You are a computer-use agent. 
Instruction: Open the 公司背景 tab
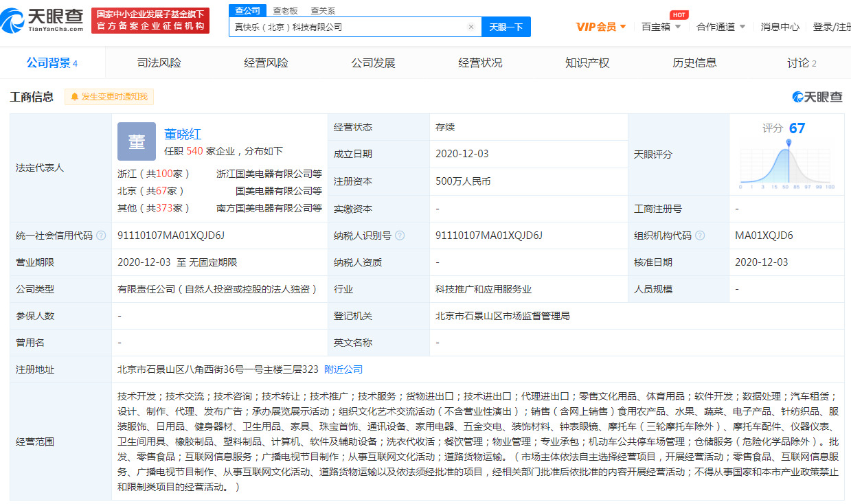pyautogui.click(x=52, y=63)
